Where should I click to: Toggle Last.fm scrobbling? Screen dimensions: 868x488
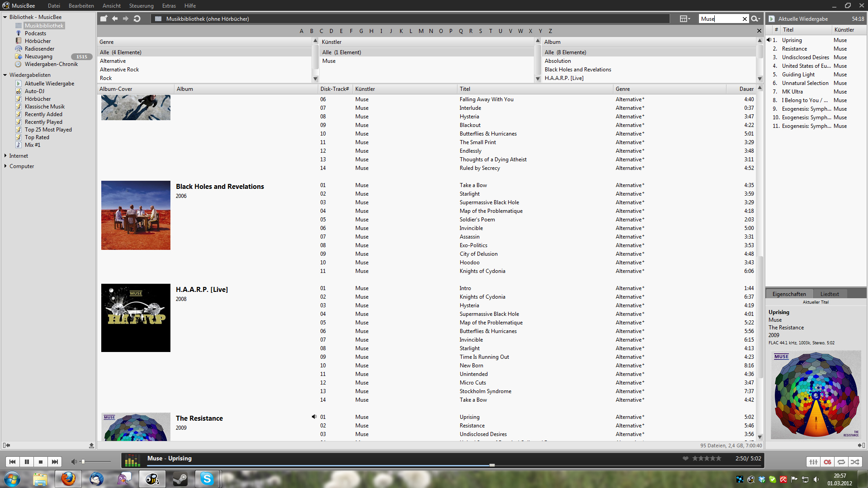pos(827,462)
